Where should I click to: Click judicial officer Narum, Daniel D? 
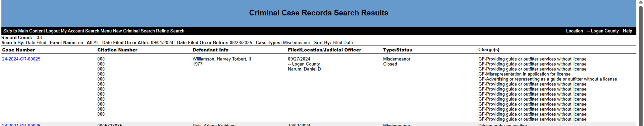tap(304, 69)
